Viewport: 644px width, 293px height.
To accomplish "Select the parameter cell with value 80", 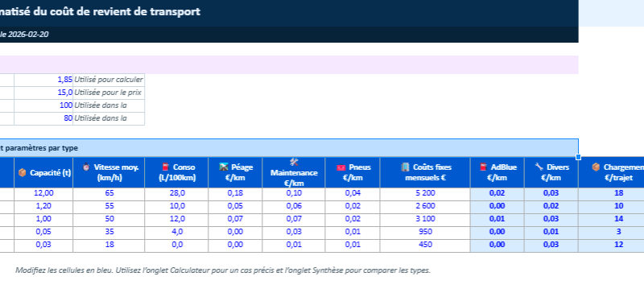I will 43,118.
